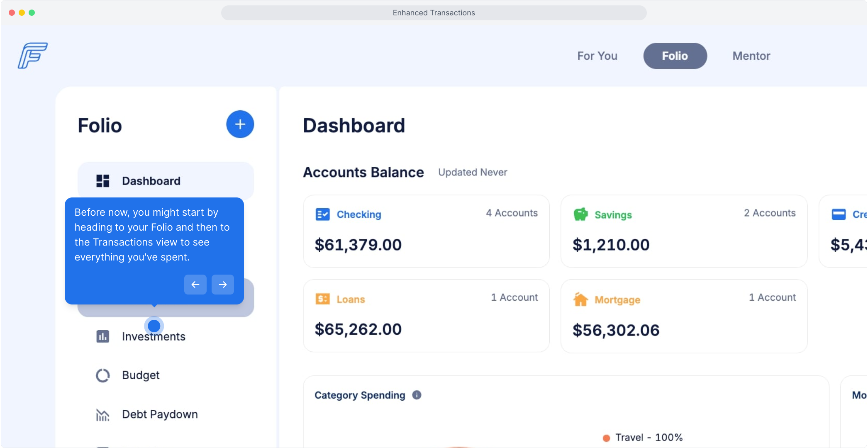Go to next tooltip step arrow
The width and height of the screenshot is (868, 448).
tap(223, 285)
